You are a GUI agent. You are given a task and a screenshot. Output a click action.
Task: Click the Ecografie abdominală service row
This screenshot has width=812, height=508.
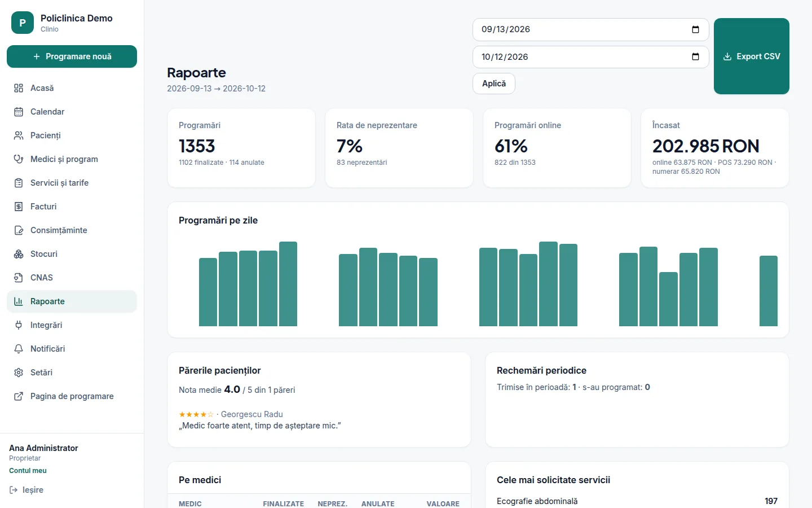[x=637, y=501]
